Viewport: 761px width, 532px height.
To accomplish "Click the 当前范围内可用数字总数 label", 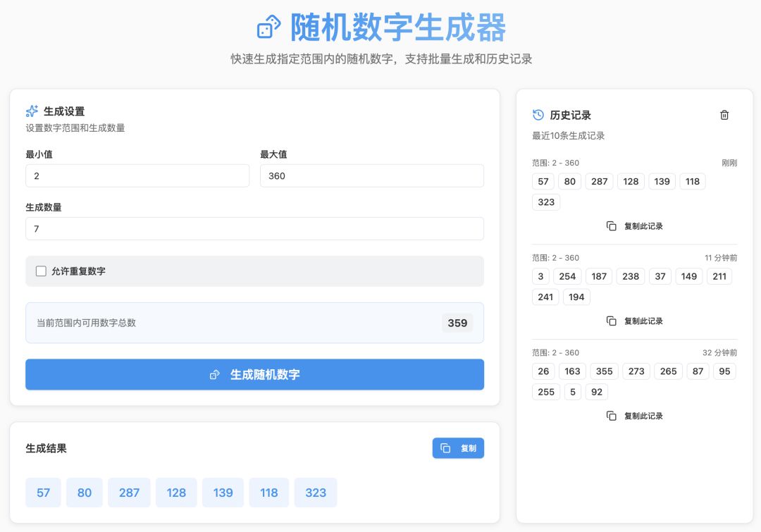I will [x=87, y=323].
